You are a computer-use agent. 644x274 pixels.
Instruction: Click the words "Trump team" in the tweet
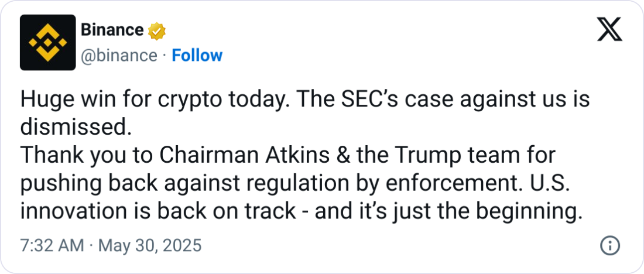coord(449,156)
